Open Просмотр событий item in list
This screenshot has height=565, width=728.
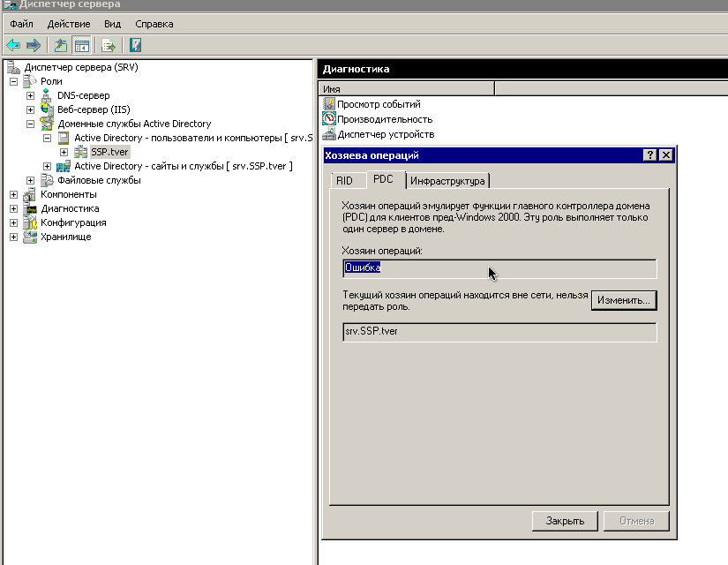(379, 104)
